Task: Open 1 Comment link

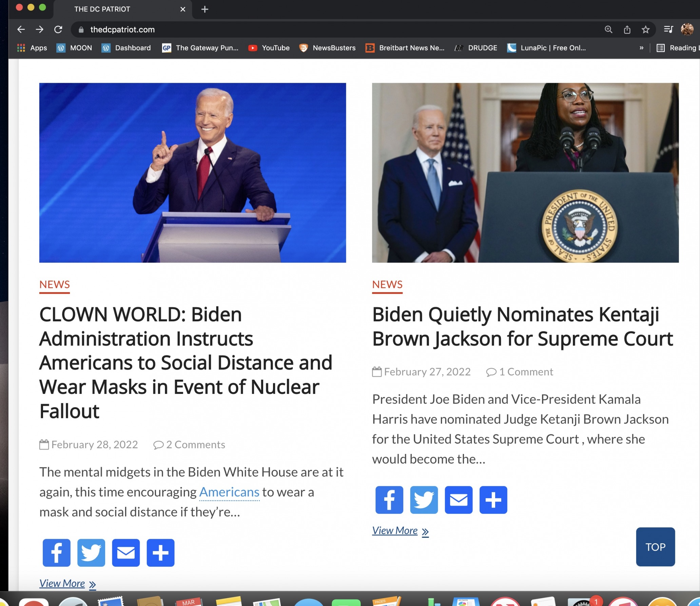Action: click(x=520, y=372)
